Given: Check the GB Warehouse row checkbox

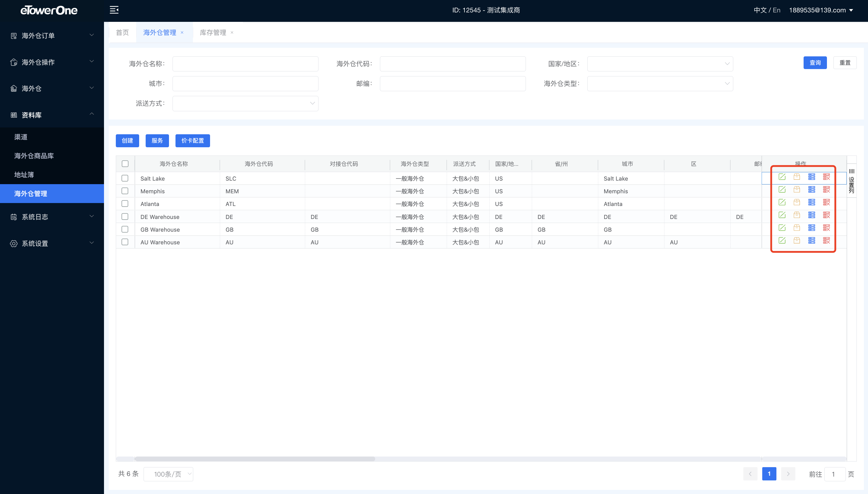Looking at the screenshot, I should pos(125,229).
